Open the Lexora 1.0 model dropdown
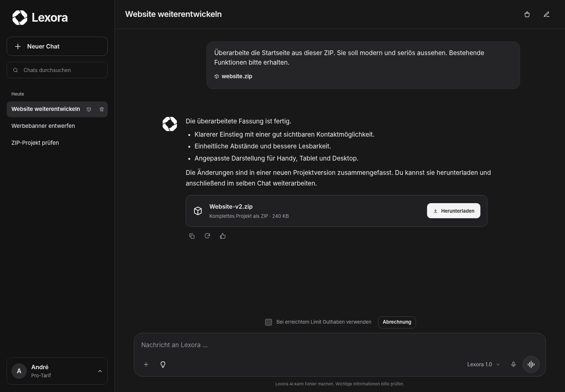Viewport: 565px width, 392px height. tap(484, 364)
